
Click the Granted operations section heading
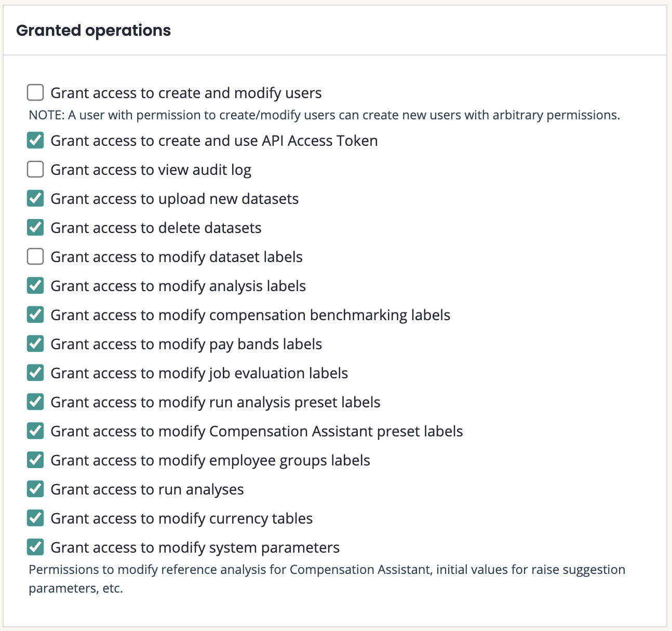pos(93,31)
